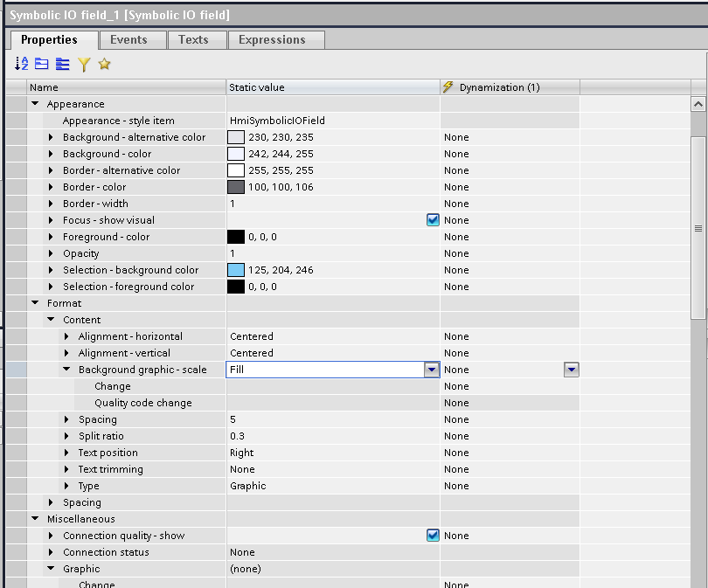This screenshot has height=588, width=708.
Task: Open the Texts tab
Action: pos(193,40)
